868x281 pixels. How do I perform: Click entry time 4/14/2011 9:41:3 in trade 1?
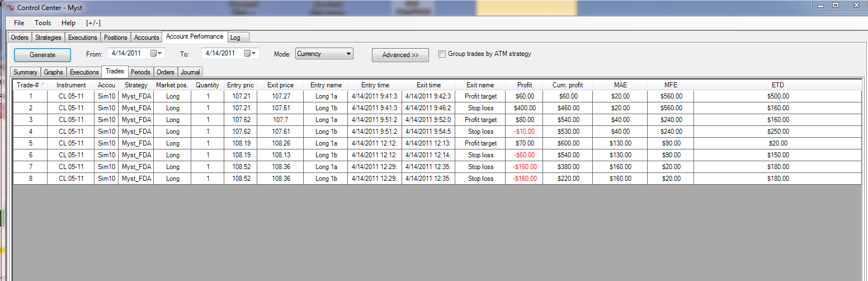pyautogui.click(x=375, y=96)
